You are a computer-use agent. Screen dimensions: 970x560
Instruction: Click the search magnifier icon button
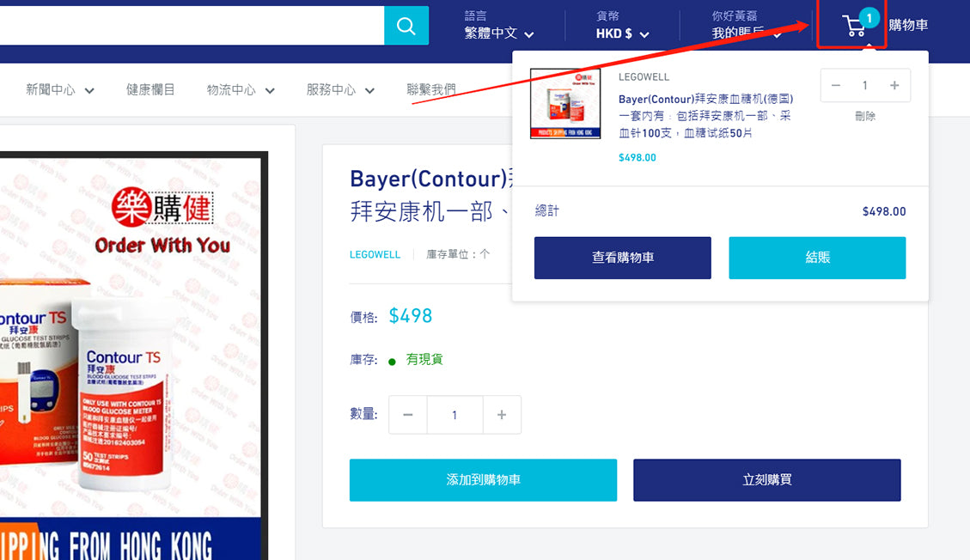[x=406, y=25]
